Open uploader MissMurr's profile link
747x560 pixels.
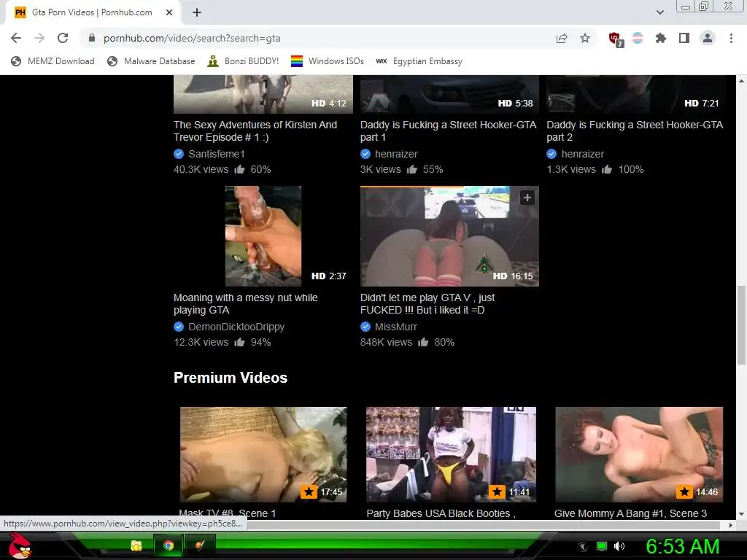pos(396,327)
